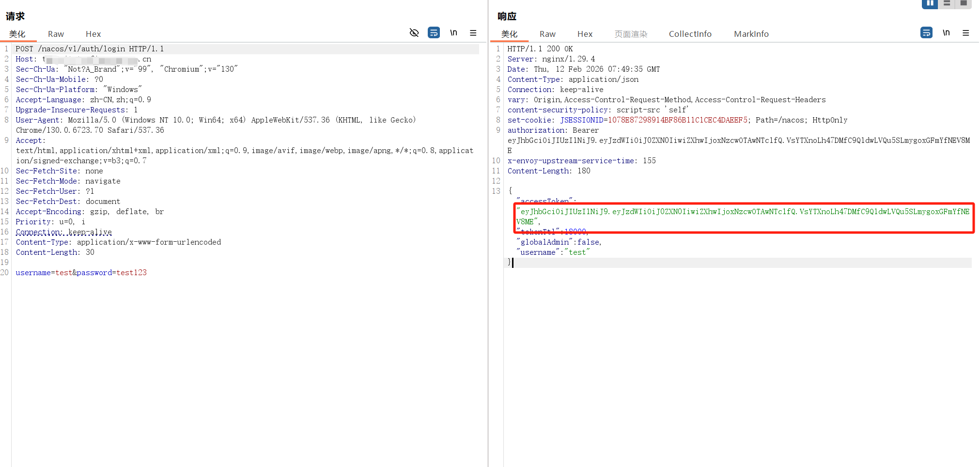
Task: Open the Hex tab in the request pane
Action: [93, 34]
